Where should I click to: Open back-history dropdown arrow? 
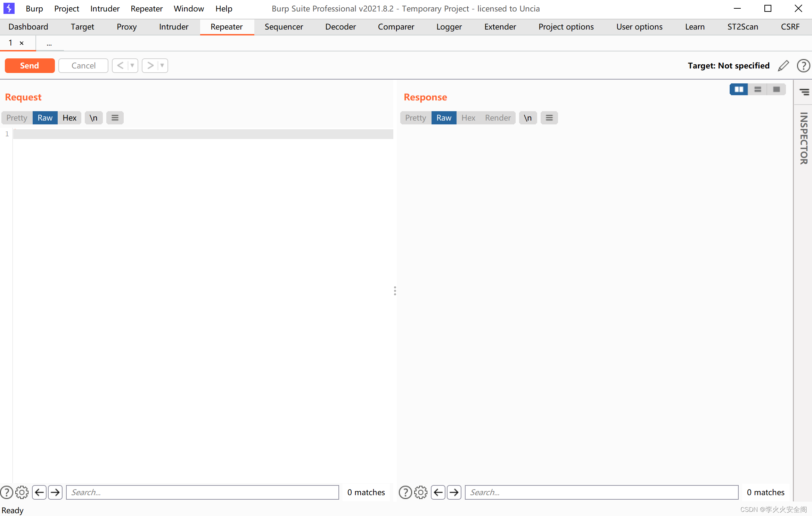click(132, 66)
